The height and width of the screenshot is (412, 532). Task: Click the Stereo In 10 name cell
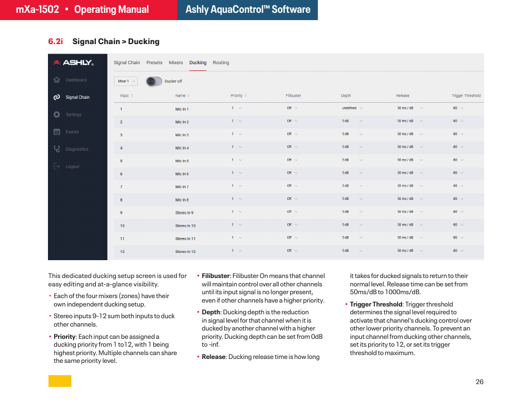pos(186,226)
